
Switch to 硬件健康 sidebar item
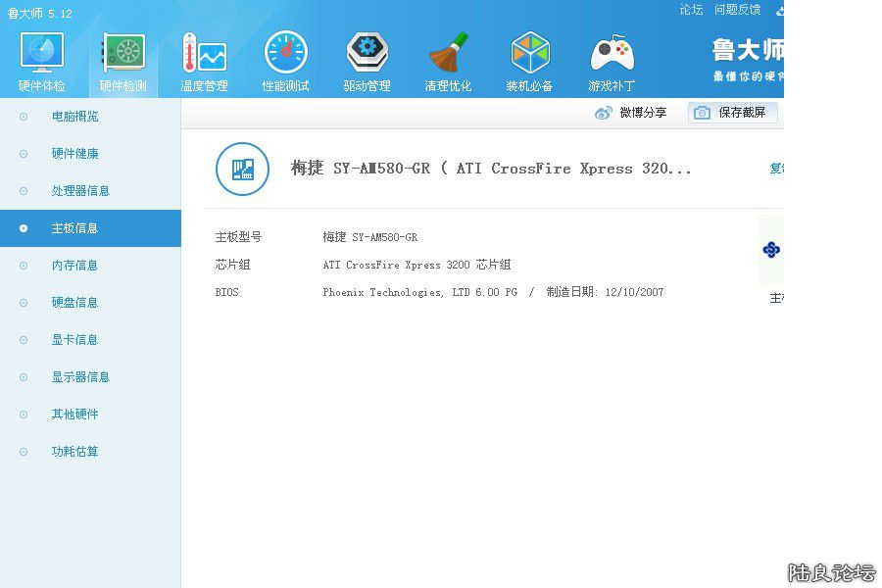74,154
